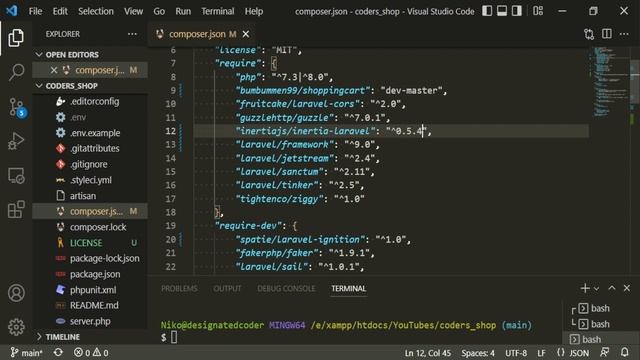Open Run and Debug view
This screenshot has height=360, width=640.
(16, 141)
